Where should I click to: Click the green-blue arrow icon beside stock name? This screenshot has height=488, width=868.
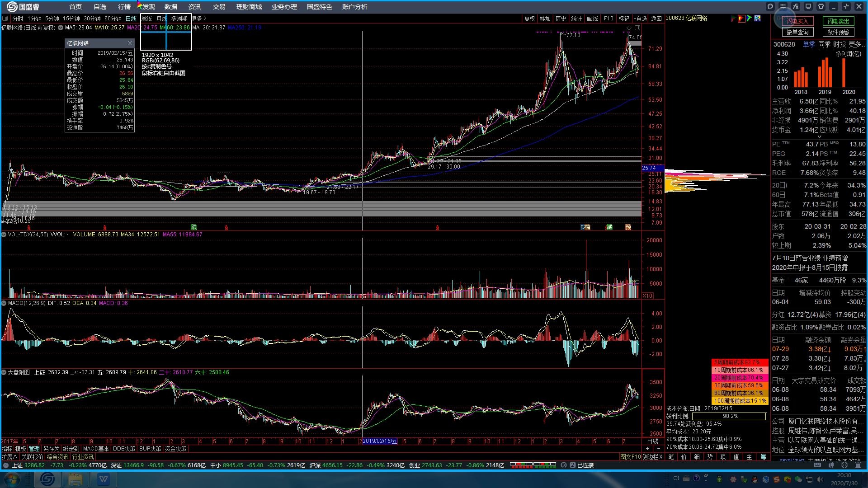coord(749,19)
